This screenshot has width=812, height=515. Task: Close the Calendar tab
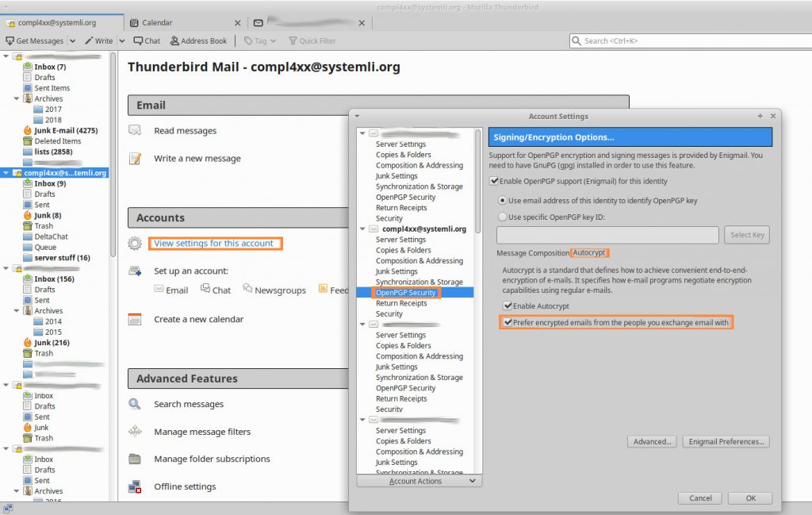[x=238, y=23]
